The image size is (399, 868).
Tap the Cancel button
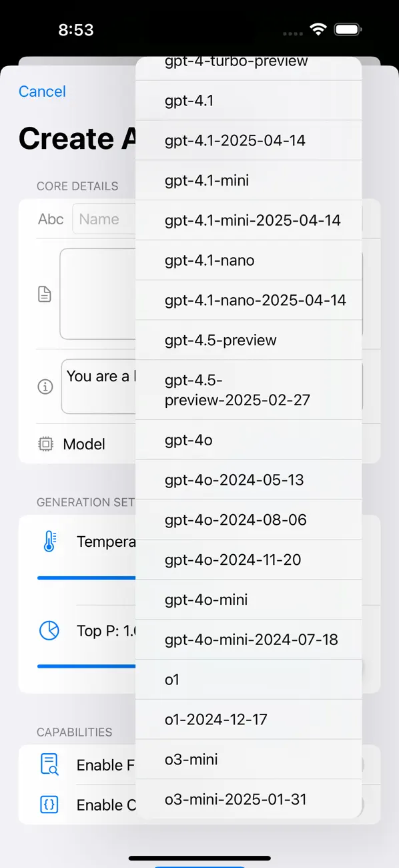tap(41, 91)
